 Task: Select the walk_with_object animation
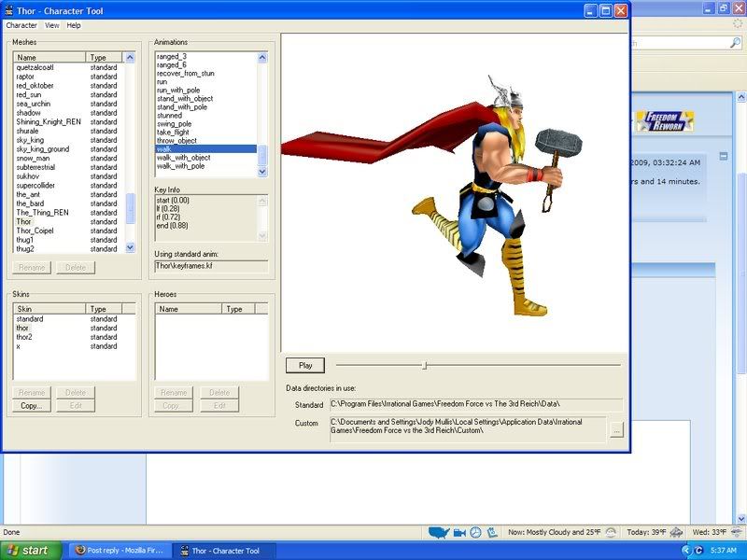(183, 158)
